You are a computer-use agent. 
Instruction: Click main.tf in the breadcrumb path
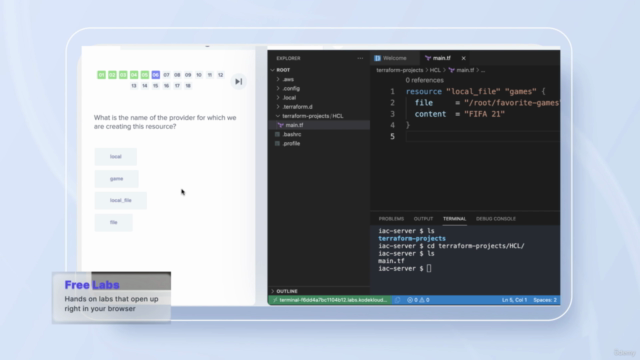click(465, 70)
